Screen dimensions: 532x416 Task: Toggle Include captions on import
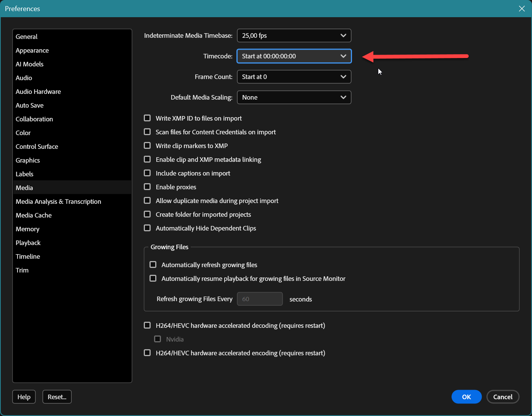(x=147, y=173)
